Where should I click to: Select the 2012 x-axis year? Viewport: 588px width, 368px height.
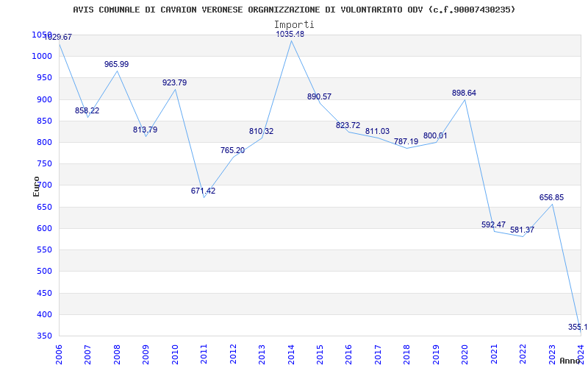point(233,354)
